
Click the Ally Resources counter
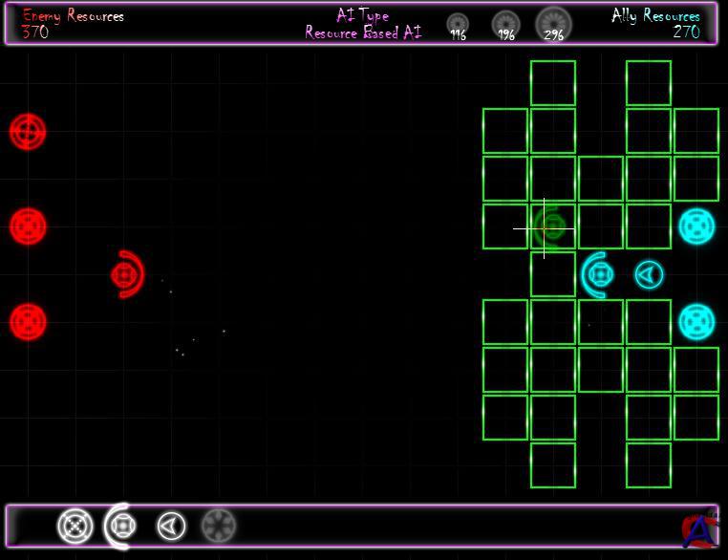[685, 31]
